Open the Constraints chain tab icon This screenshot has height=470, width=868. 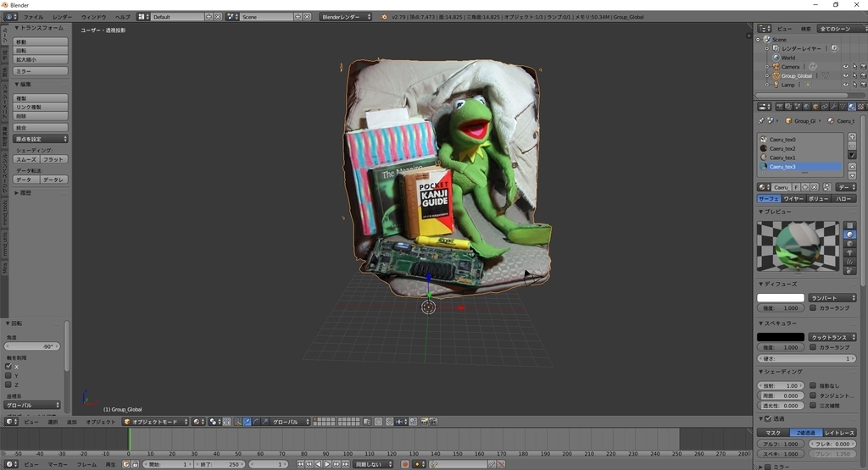(x=825, y=106)
